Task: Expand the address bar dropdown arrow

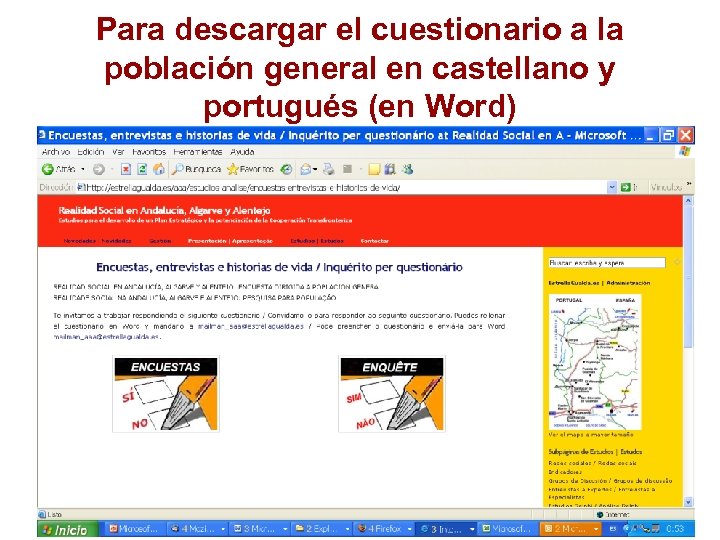Action: [x=612, y=187]
